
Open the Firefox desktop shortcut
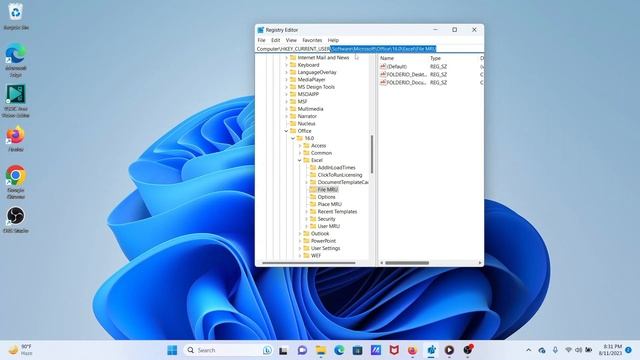coord(16,139)
